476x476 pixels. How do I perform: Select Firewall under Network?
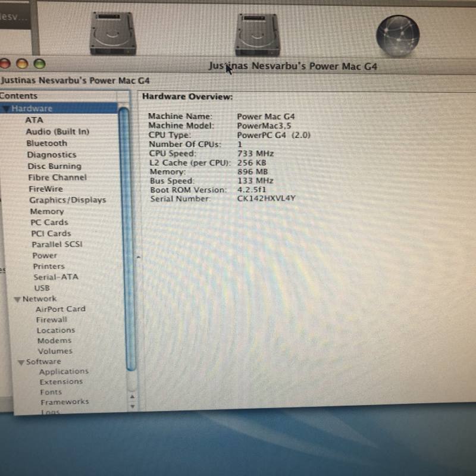pos(51,320)
